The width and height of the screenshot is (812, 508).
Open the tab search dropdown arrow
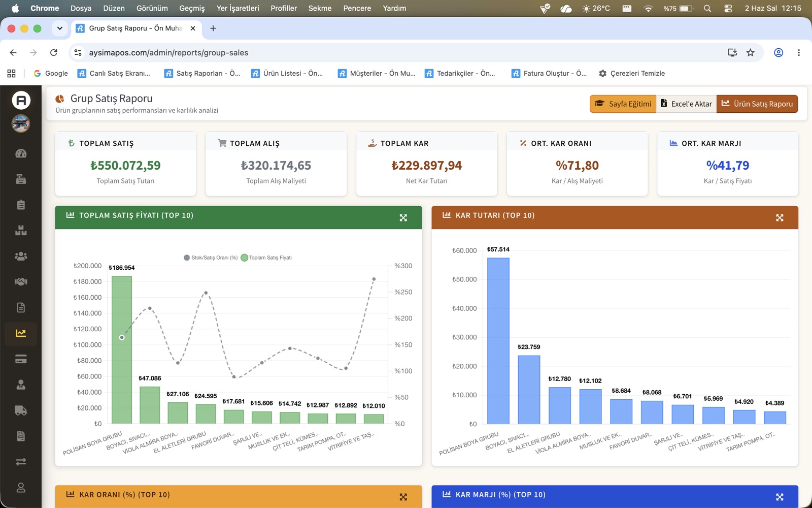tap(60, 28)
